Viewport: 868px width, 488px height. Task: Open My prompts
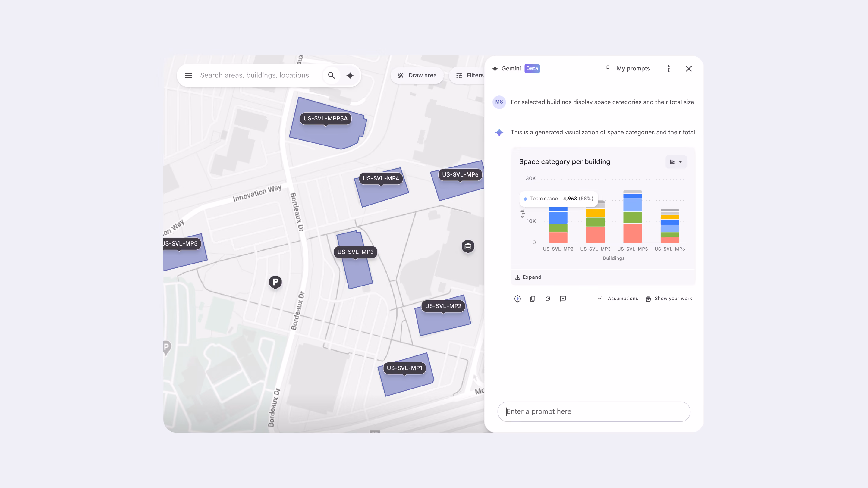pos(628,69)
